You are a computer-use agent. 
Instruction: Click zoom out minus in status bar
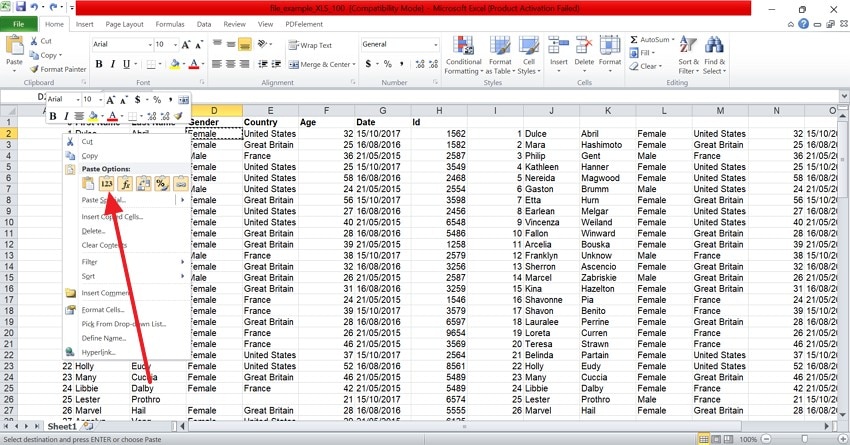point(766,439)
